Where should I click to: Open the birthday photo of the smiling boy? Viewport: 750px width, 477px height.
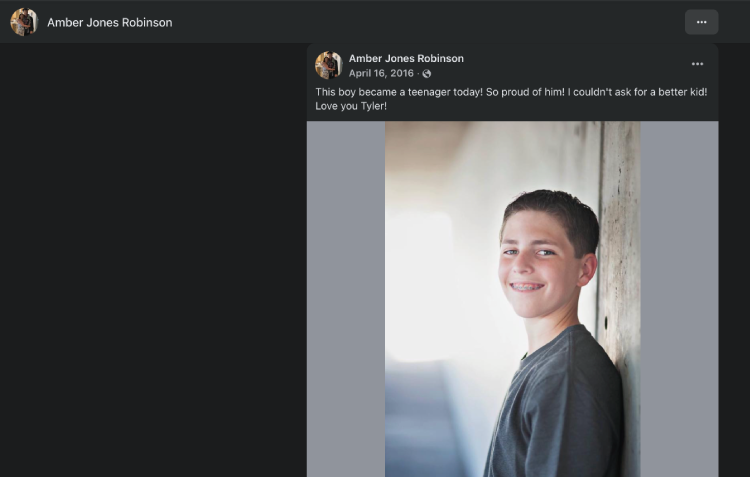(512, 299)
